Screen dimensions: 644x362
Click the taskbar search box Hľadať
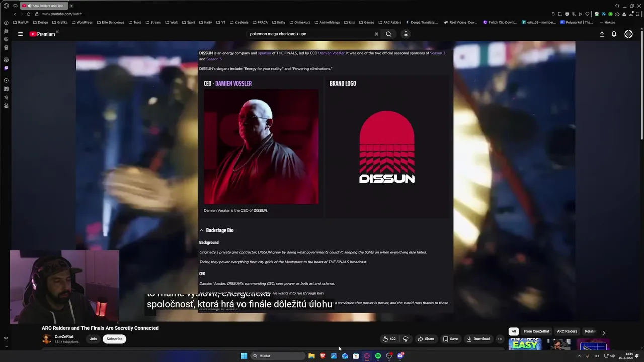coord(278,356)
